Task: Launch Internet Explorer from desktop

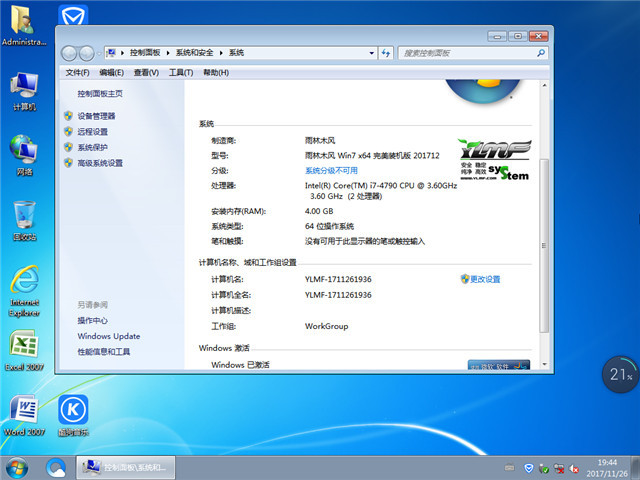Action: tap(24, 291)
